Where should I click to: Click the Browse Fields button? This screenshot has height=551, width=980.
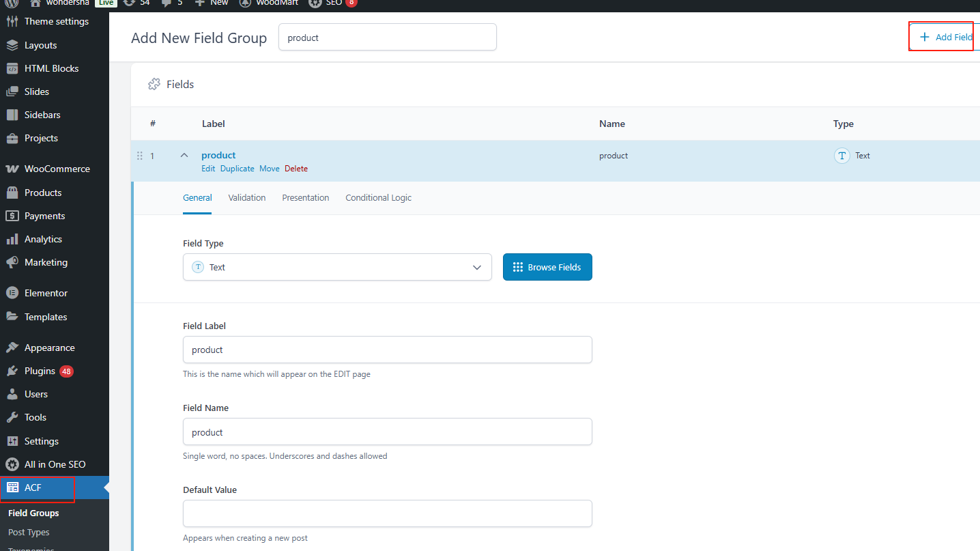point(547,267)
